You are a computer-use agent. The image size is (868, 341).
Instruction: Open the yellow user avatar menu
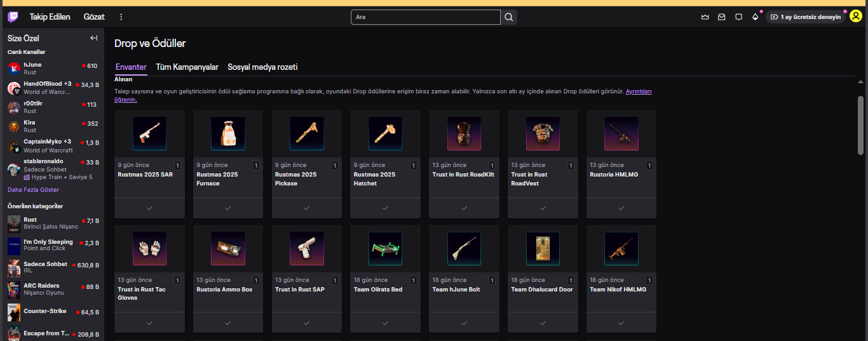tap(855, 17)
